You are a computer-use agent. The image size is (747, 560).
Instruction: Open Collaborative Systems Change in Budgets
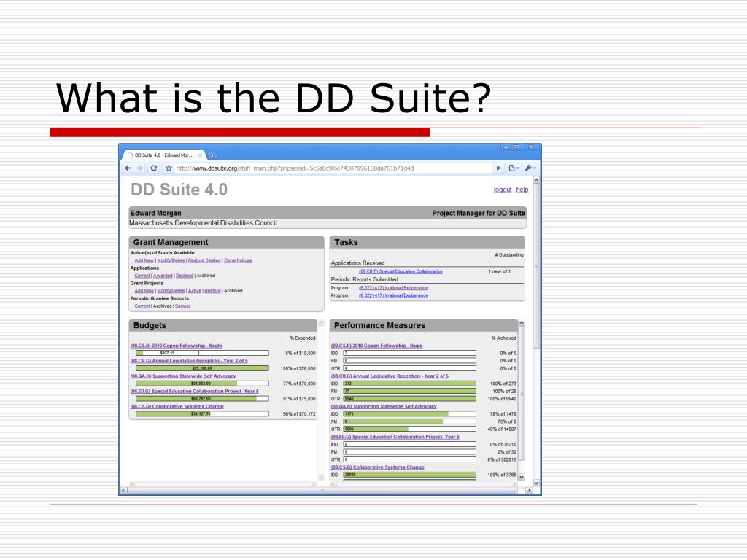(x=177, y=407)
